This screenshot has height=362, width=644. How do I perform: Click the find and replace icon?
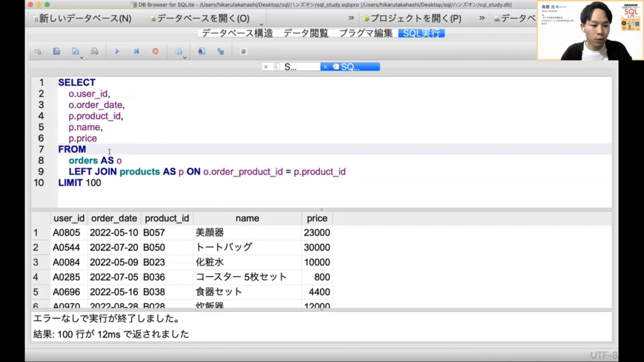[221, 52]
